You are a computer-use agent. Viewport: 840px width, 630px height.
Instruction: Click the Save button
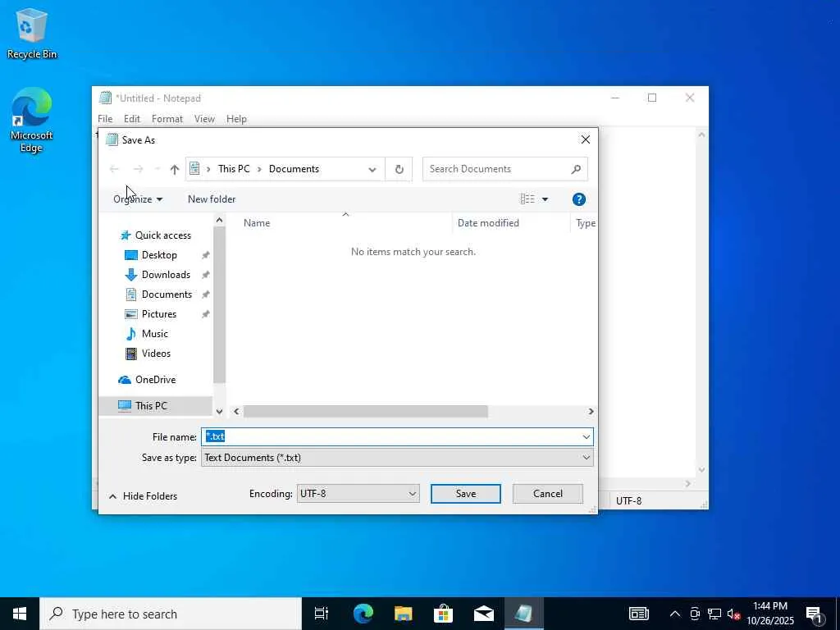[466, 493]
